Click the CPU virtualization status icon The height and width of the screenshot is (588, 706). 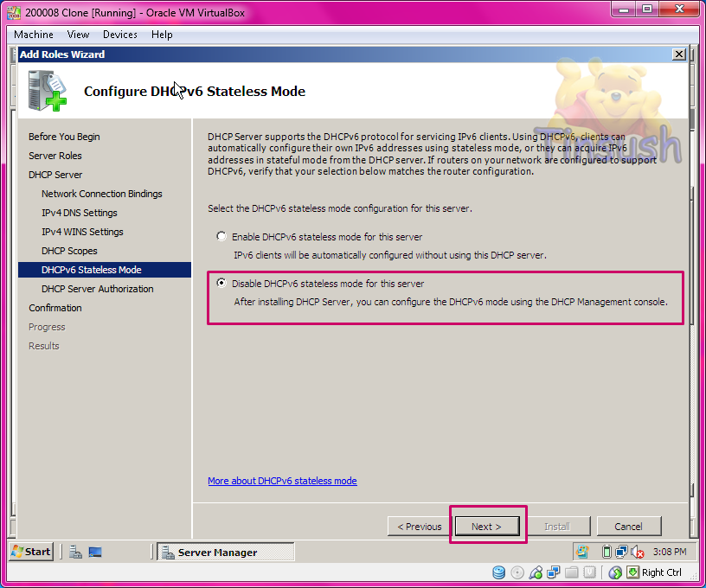(x=589, y=572)
